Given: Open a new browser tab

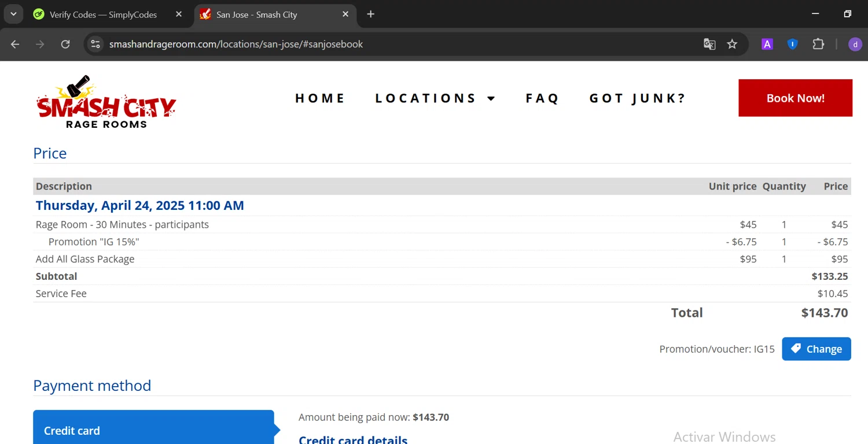Looking at the screenshot, I should click(371, 14).
